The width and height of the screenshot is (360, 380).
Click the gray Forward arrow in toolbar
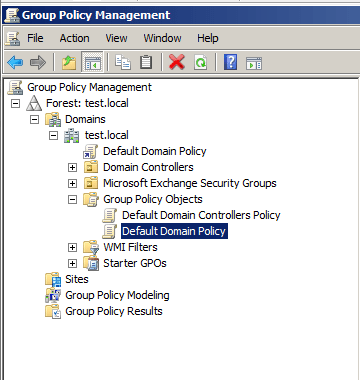(x=38, y=62)
